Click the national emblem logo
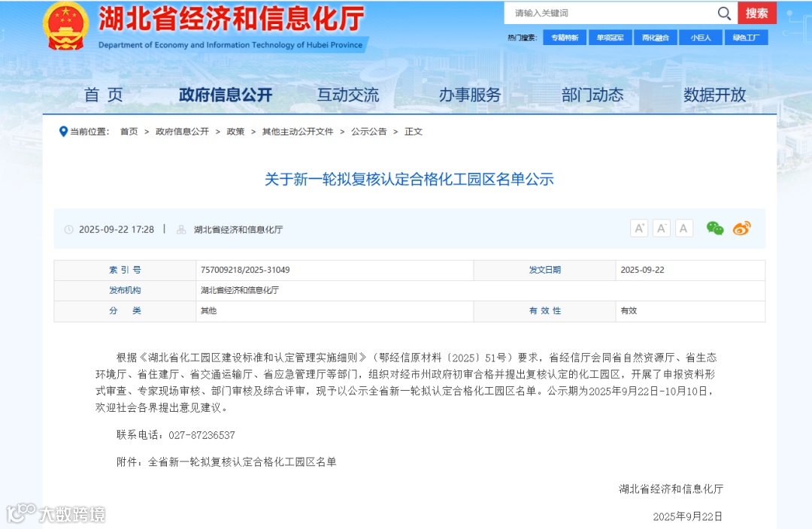Image resolution: width=812 pixels, height=529 pixels. [65, 26]
